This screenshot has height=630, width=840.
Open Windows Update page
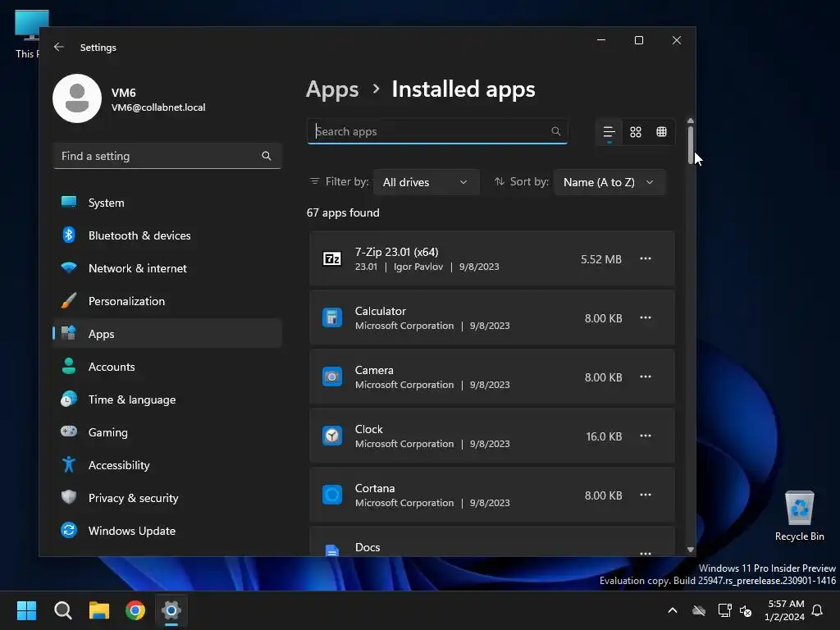click(x=167, y=531)
